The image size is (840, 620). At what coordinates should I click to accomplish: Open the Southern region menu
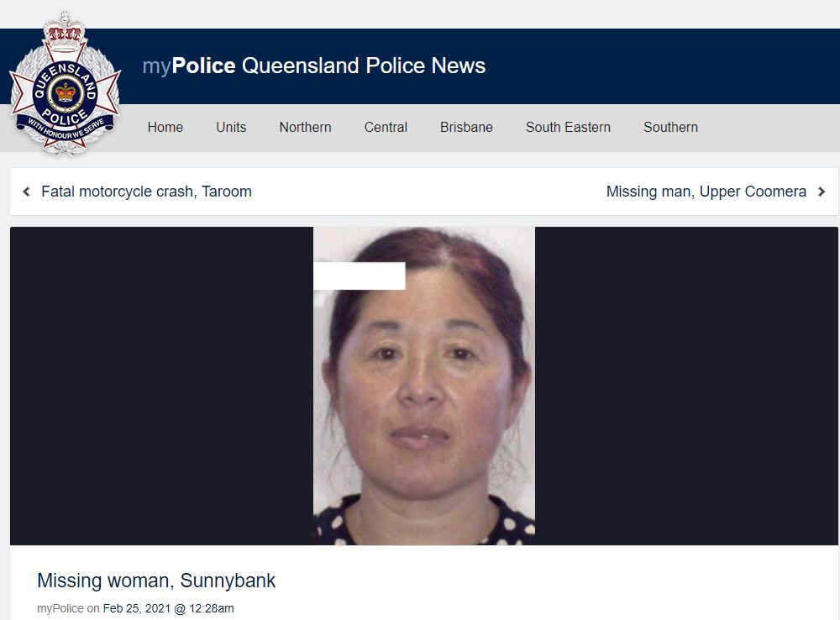670,128
